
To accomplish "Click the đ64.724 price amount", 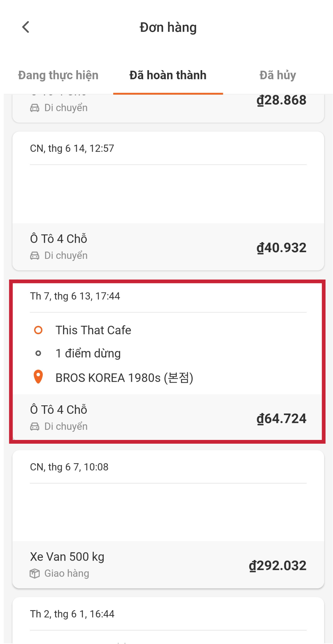I will (281, 419).
